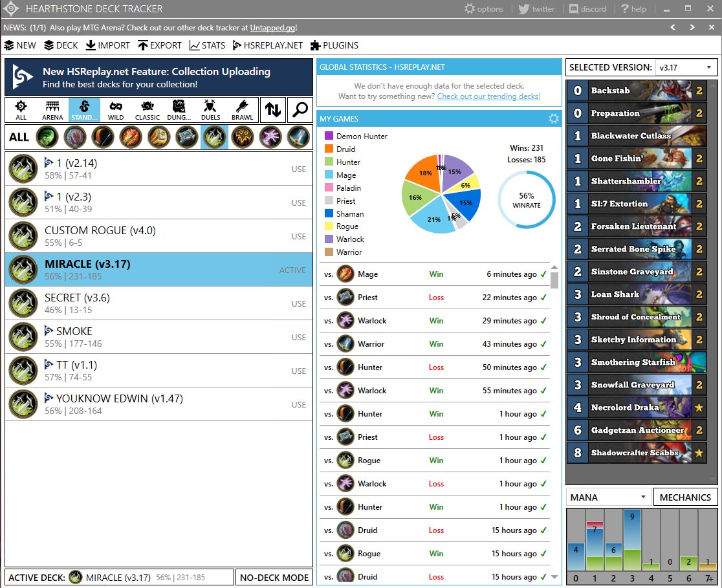Viewport: 722px width, 588px height.
Task: Open the NEW deck menu
Action: pyautogui.click(x=20, y=45)
